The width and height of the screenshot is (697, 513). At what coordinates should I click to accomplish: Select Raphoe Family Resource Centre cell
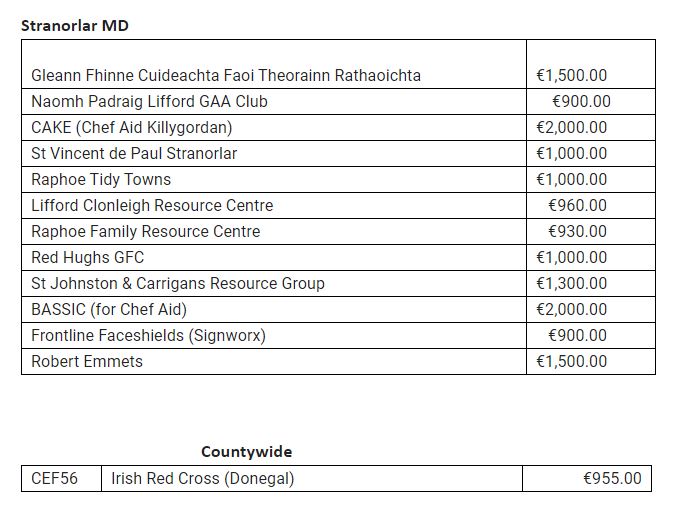pos(145,231)
